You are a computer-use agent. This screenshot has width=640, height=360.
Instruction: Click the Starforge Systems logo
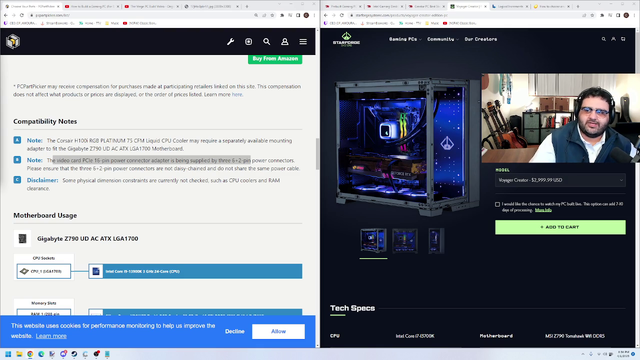(x=346, y=39)
